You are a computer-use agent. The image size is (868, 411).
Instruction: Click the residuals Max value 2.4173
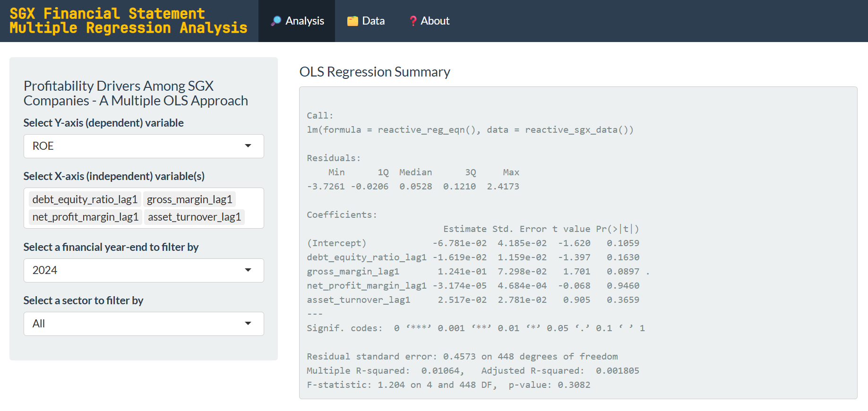pyautogui.click(x=503, y=187)
